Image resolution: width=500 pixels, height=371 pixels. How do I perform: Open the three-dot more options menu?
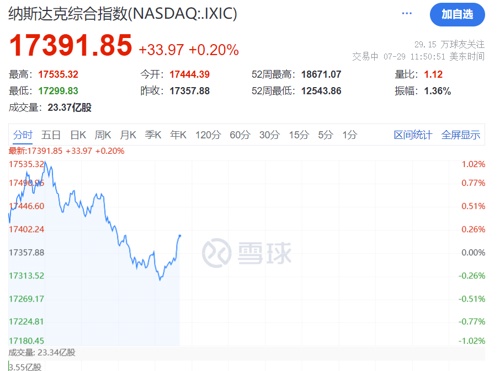click(x=407, y=13)
